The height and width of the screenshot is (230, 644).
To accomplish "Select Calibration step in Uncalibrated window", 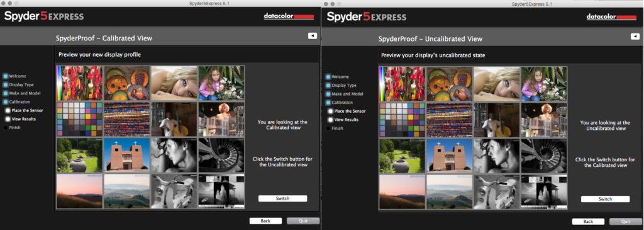I will (339, 103).
